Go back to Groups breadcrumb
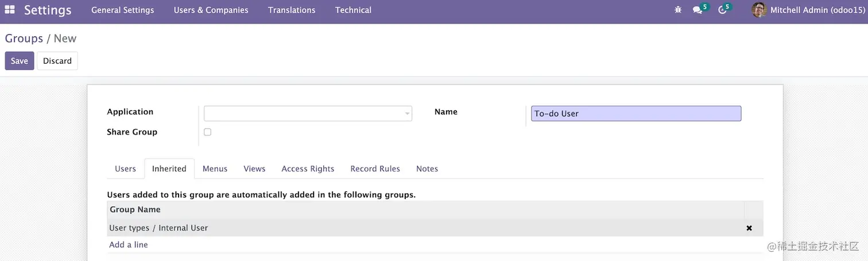The width and height of the screenshot is (868, 261). coord(24,39)
